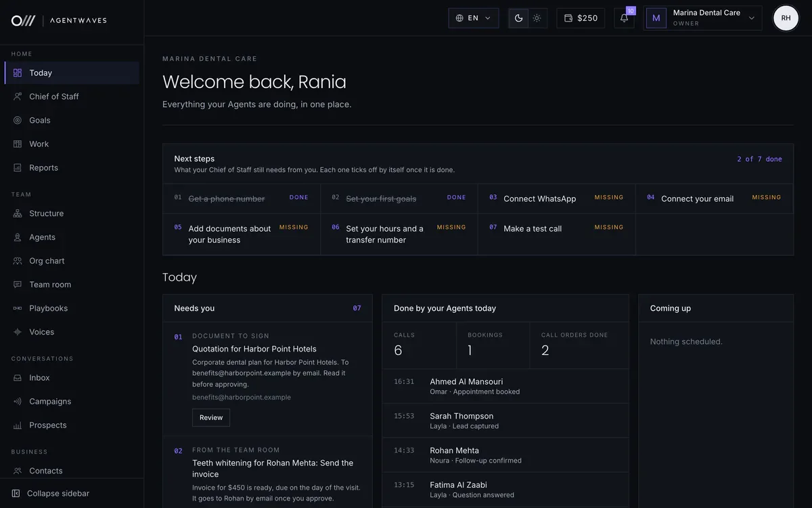
Task: Open the Make a test call step
Action: (x=556, y=234)
